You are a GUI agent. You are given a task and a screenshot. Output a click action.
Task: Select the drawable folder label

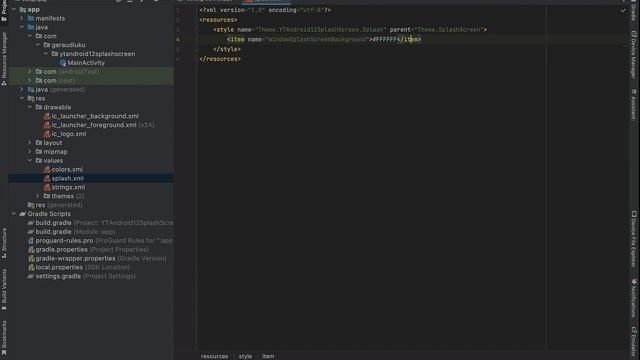pos(57,107)
